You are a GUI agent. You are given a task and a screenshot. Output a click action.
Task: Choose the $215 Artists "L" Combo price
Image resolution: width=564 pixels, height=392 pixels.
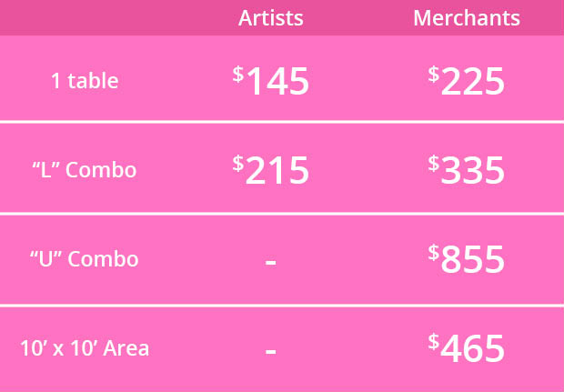(x=271, y=170)
